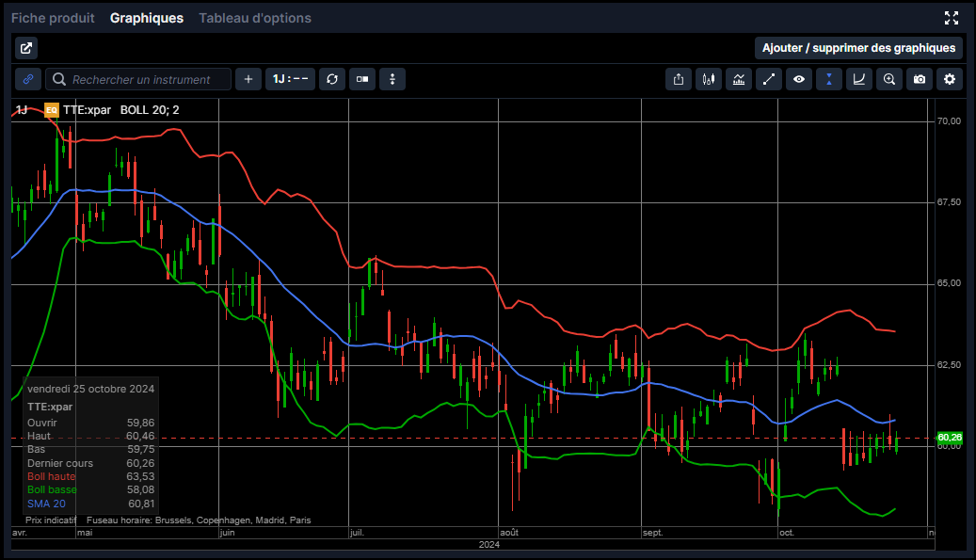The height and width of the screenshot is (560, 976).
Task: Toggle fullscreen mode for the chart panel
Action: coord(952,18)
